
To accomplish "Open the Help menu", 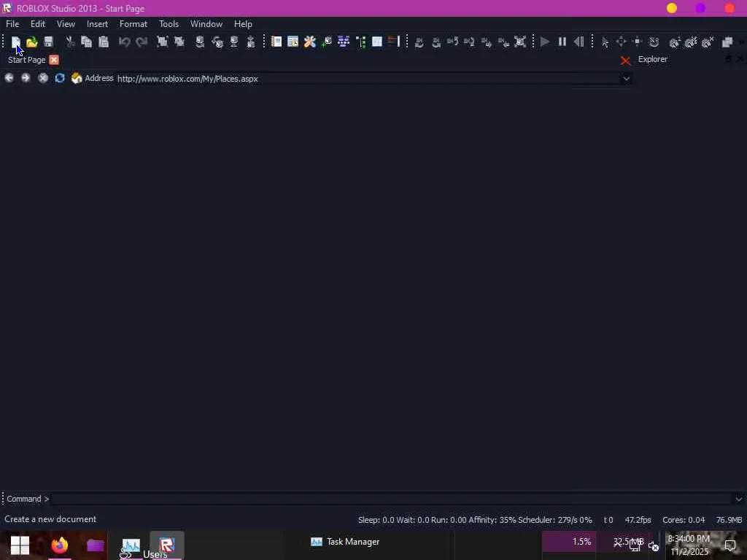I will [243, 24].
